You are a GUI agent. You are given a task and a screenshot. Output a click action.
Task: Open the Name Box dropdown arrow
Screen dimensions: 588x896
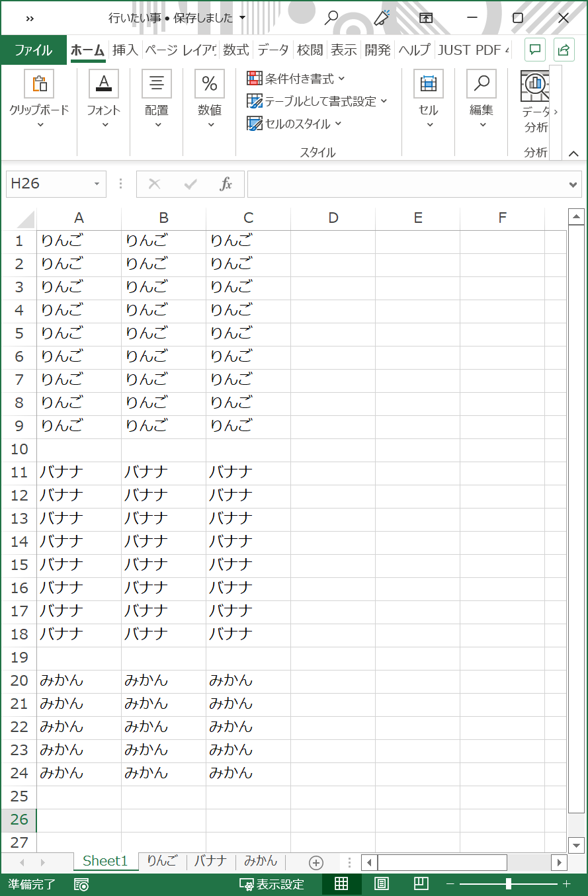97,184
